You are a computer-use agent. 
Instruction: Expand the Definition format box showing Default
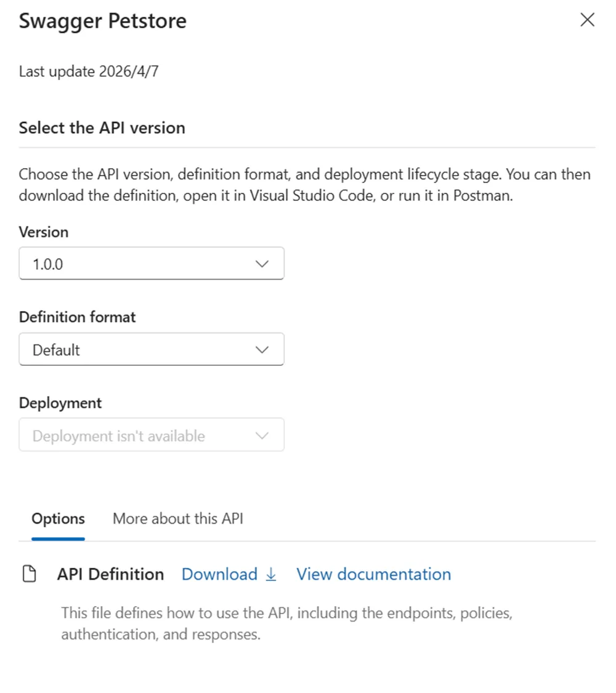point(151,350)
